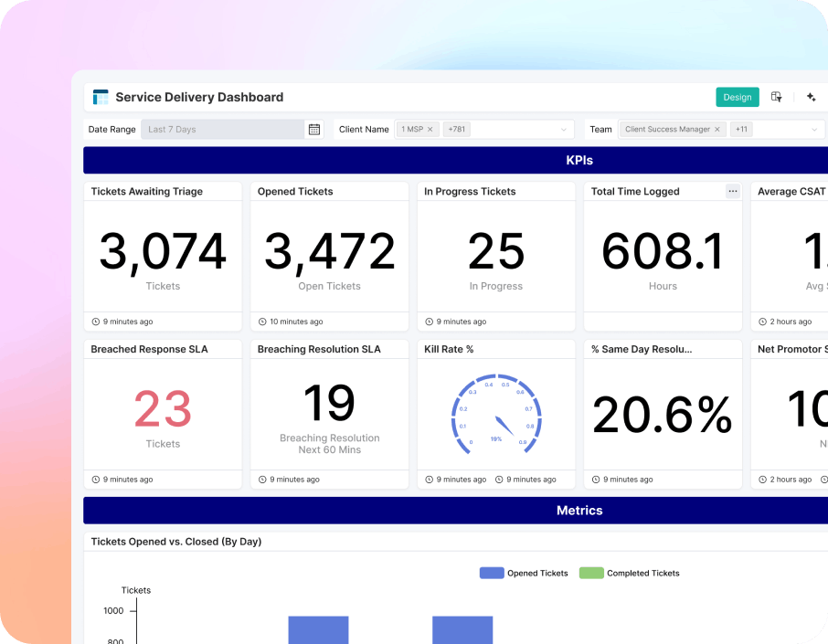The image size is (828, 644).
Task: Click clock icon under Tickets Awaiting Triage
Action: click(x=96, y=322)
